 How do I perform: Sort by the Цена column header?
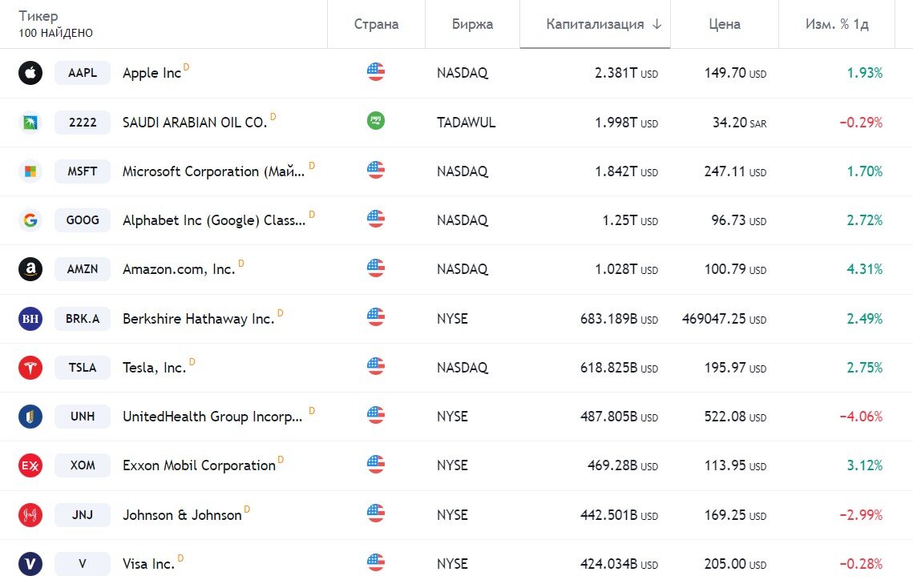(x=725, y=24)
